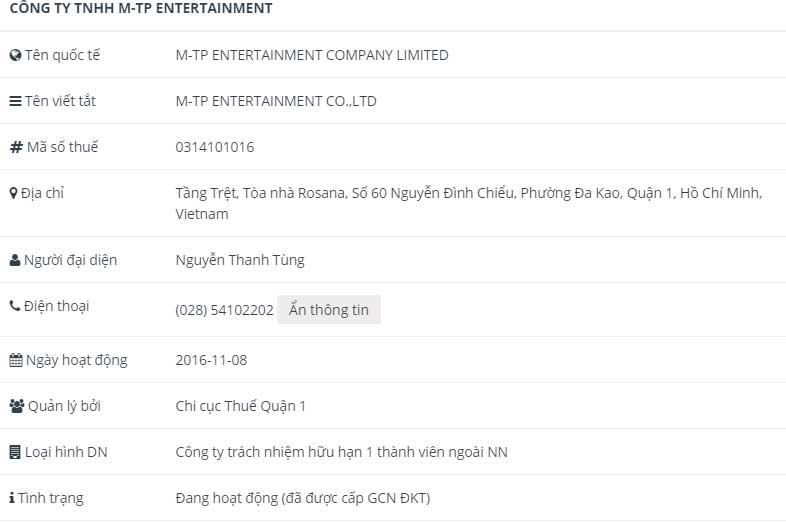
Task: Click the M-TP ENTERTAINMENT COMPANY LIMITED name
Action: 312,56
